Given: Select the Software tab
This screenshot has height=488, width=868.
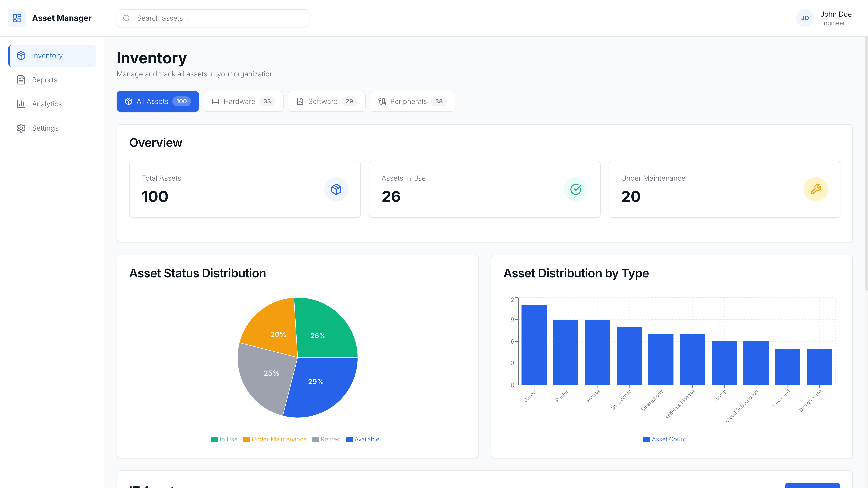Looking at the screenshot, I should tap(326, 101).
